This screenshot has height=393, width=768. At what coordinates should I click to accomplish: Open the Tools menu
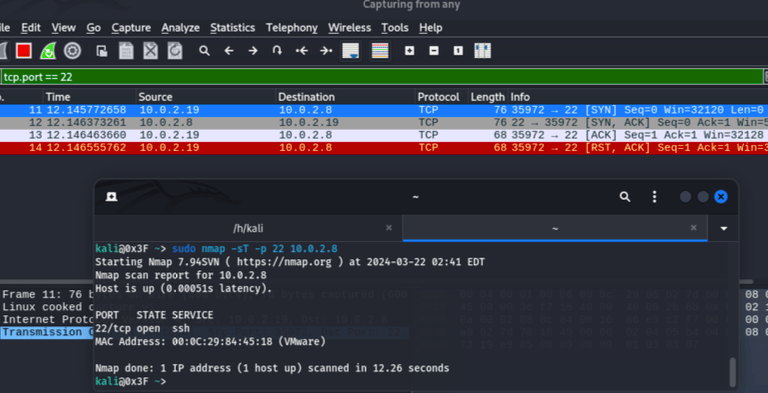[x=395, y=28]
